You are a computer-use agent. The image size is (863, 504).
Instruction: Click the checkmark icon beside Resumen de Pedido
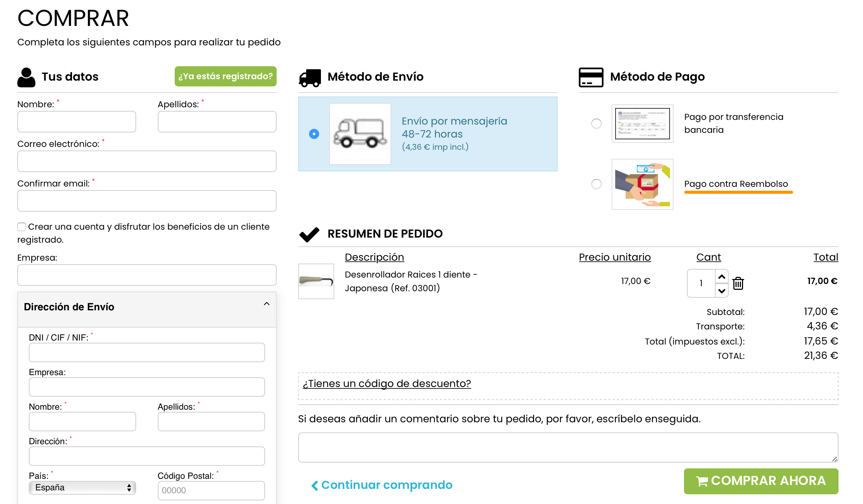309,234
